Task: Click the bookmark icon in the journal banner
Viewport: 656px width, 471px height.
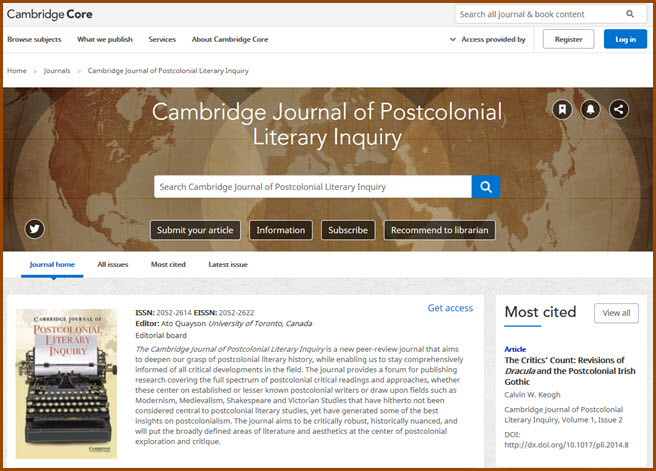Action: pyautogui.click(x=562, y=110)
